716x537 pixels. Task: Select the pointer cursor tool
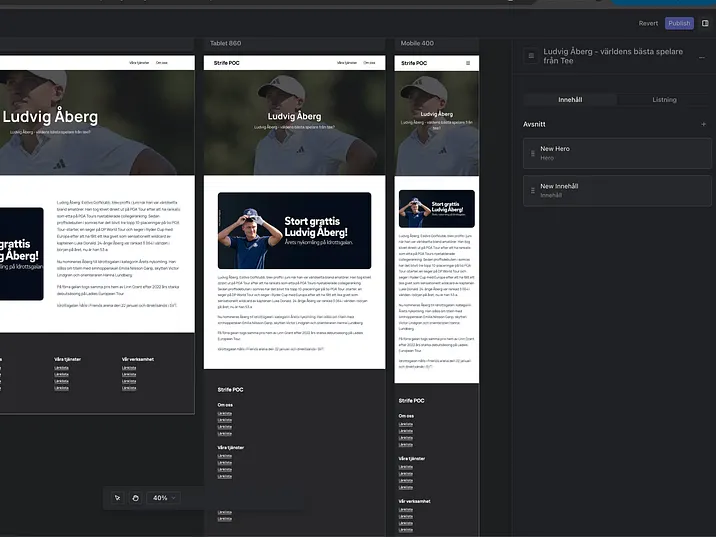(x=118, y=497)
